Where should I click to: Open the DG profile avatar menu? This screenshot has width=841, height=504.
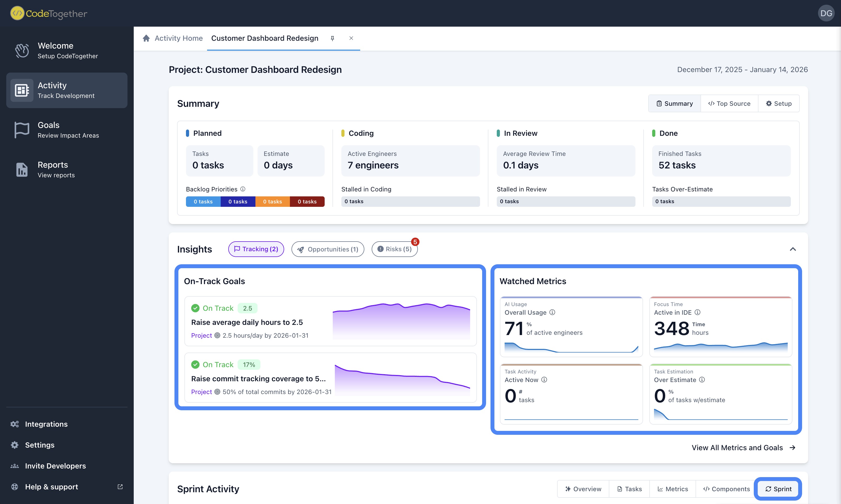pos(826,13)
